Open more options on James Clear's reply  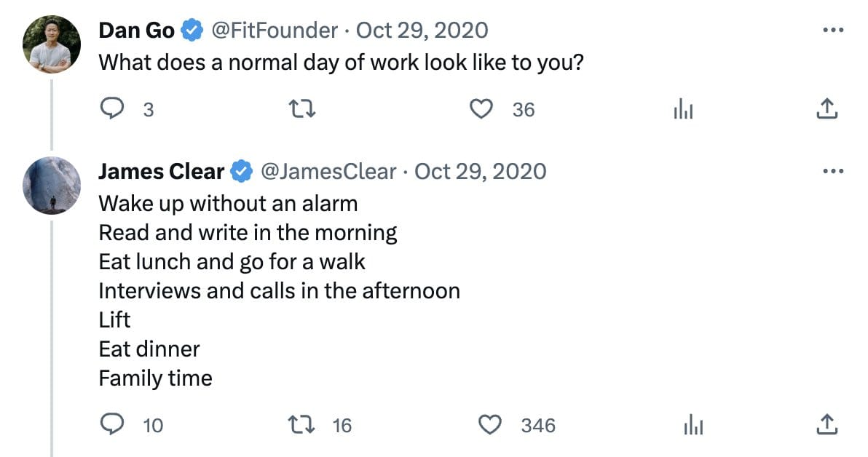[x=831, y=172]
